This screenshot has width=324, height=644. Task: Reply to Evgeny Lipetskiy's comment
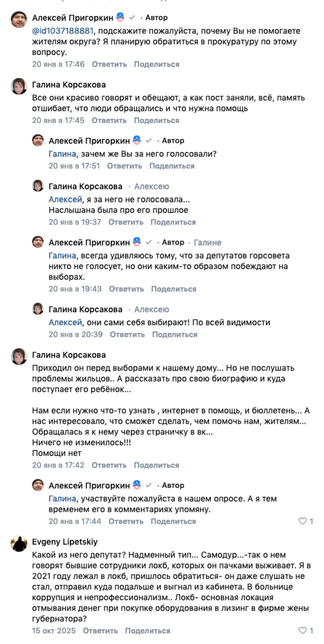click(100, 630)
